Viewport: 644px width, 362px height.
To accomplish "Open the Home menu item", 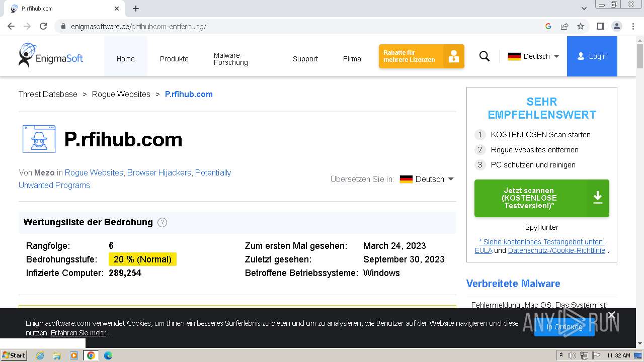I will pos(126,59).
